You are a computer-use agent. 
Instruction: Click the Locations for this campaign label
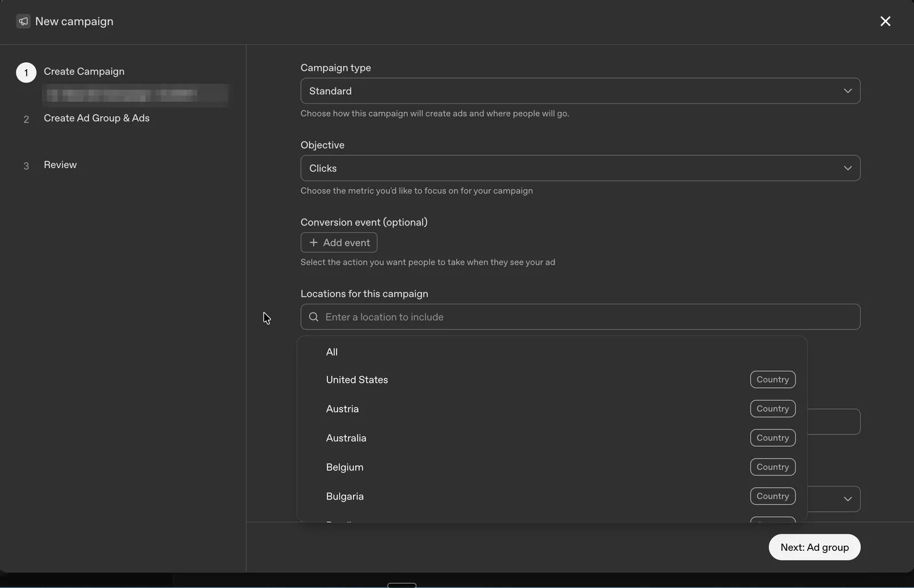tap(364, 293)
